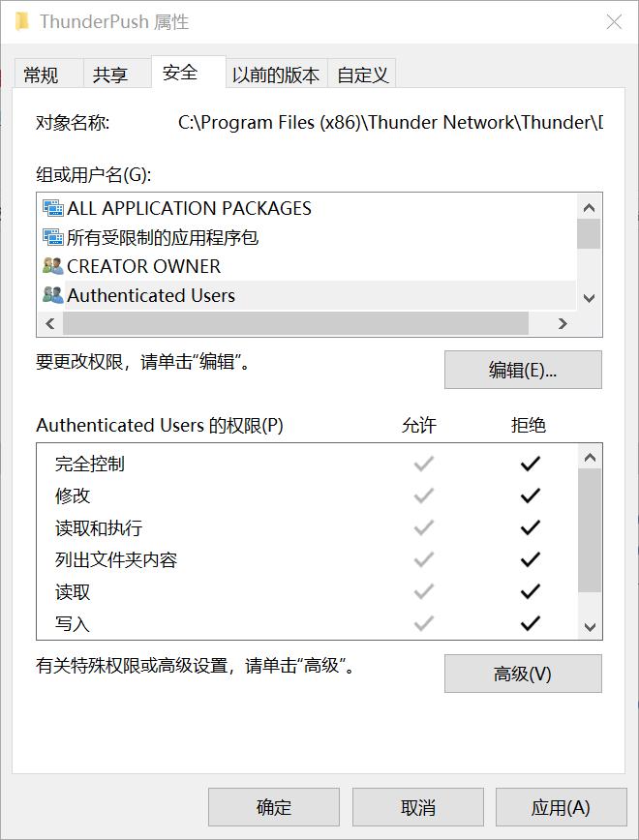The width and height of the screenshot is (639, 840).
Task: Open advanced settings via the 高级(V) button
Action: click(523, 674)
